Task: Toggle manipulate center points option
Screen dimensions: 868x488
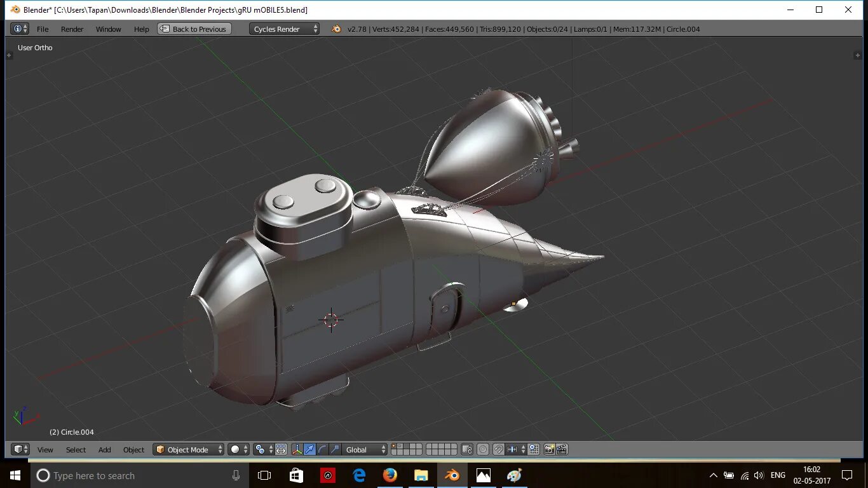Action: pos(281,449)
